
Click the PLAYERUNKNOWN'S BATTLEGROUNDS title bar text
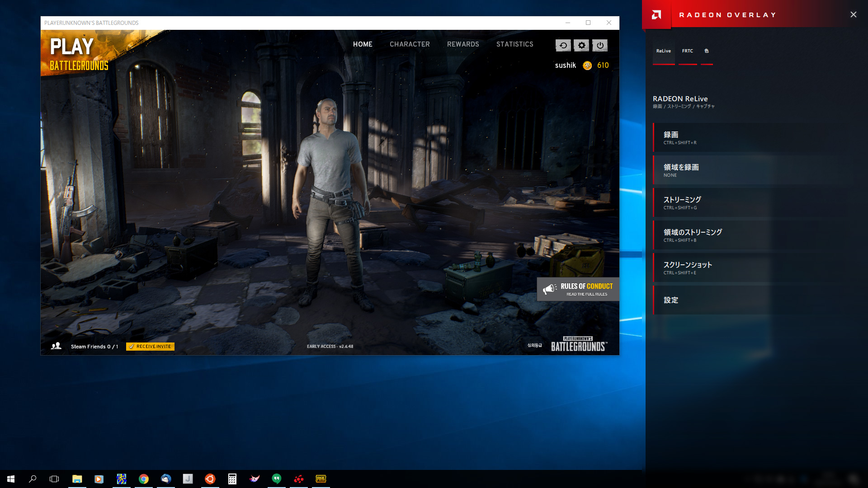click(91, 23)
